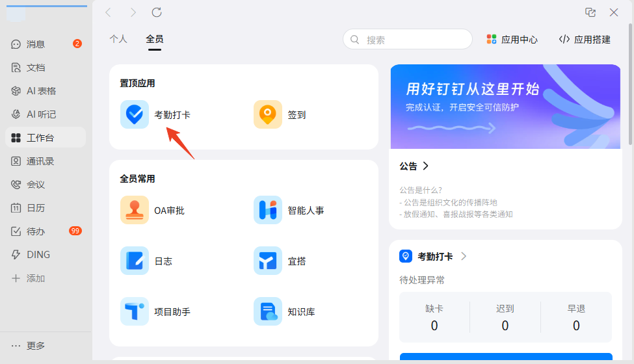Open the OA审批 app

152,210
